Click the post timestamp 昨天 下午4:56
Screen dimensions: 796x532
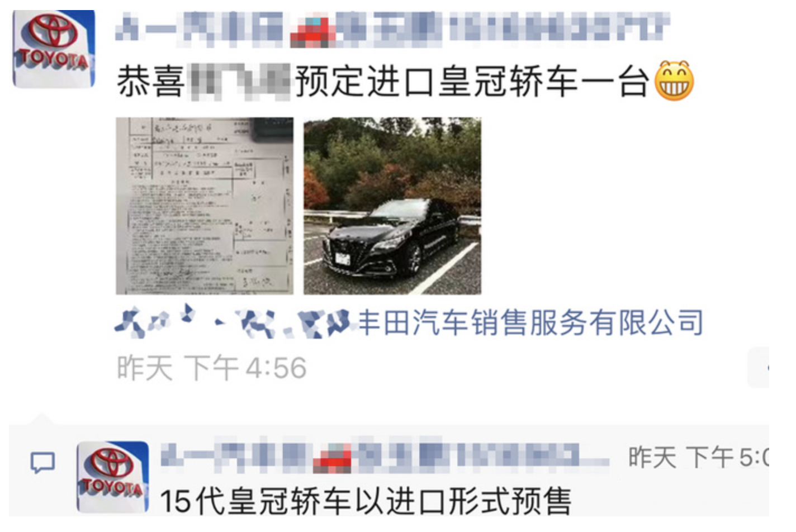(212, 368)
